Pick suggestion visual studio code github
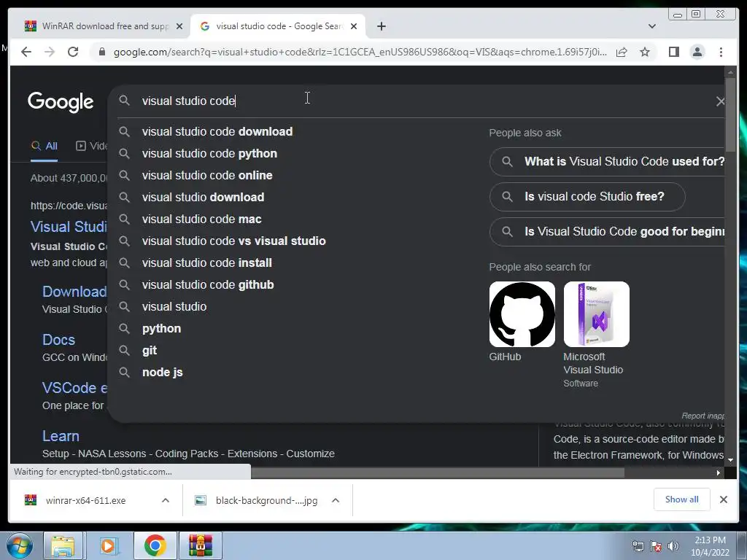The width and height of the screenshot is (747, 560). 208,285
